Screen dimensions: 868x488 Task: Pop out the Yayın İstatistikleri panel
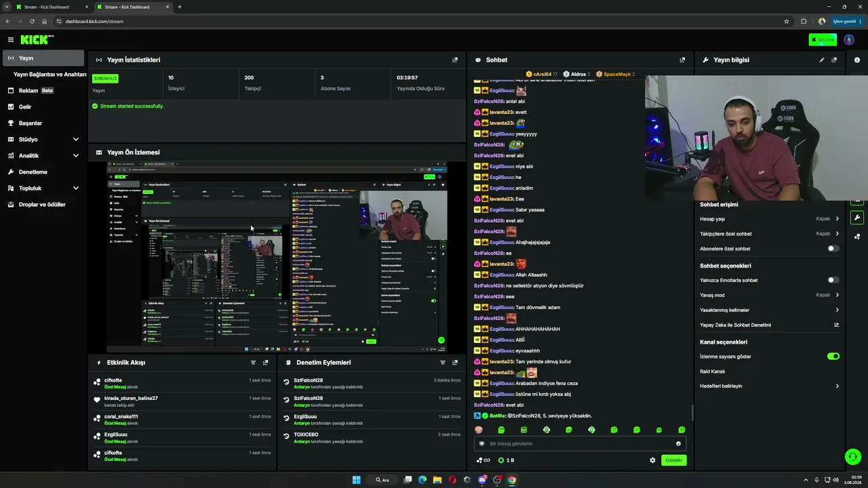coord(455,60)
